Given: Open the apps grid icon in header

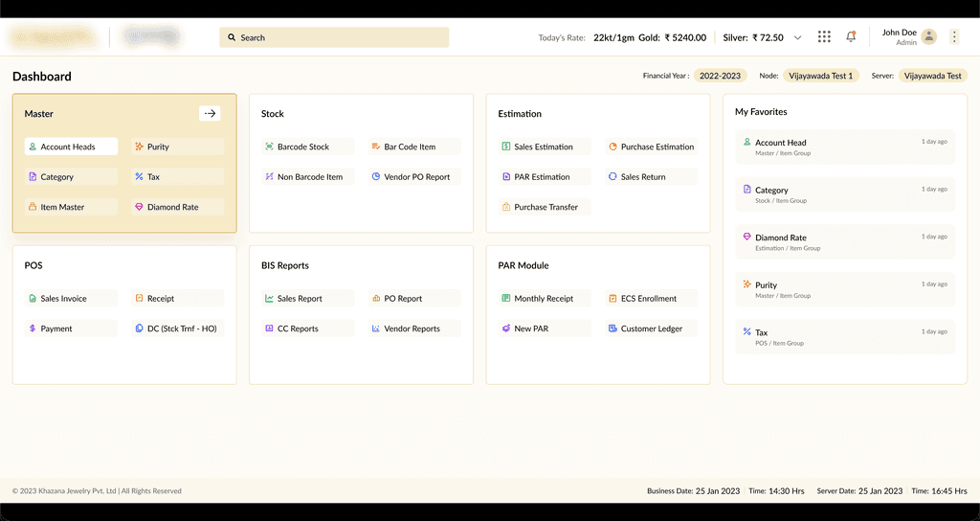Looking at the screenshot, I should click(824, 37).
